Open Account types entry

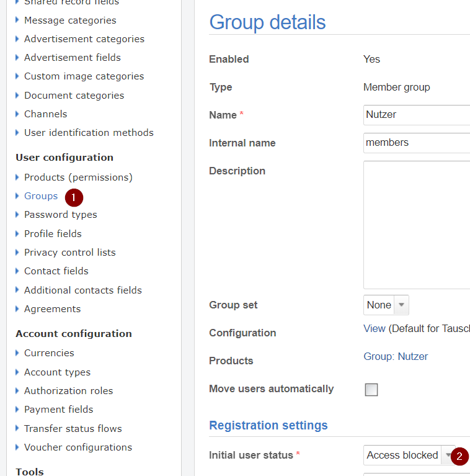(x=57, y=372)
